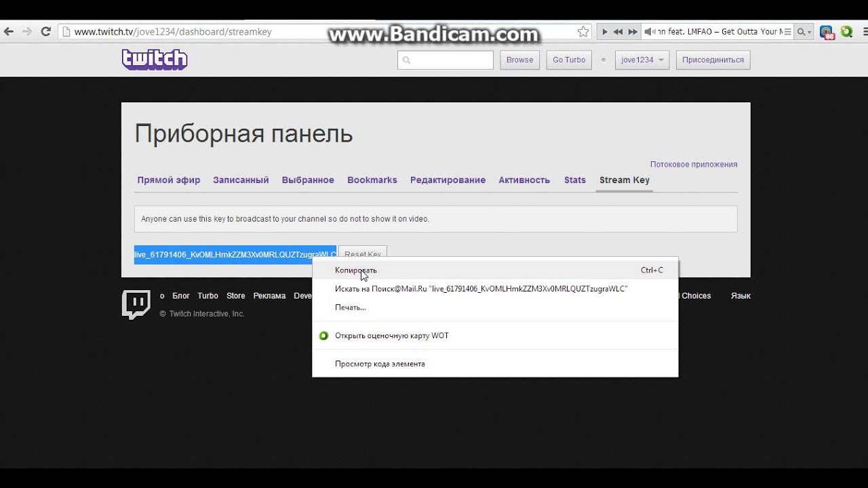Open Блог footer link
This screenshot has height=488, width=868.
pyautogui.click(x=181, y=296)
